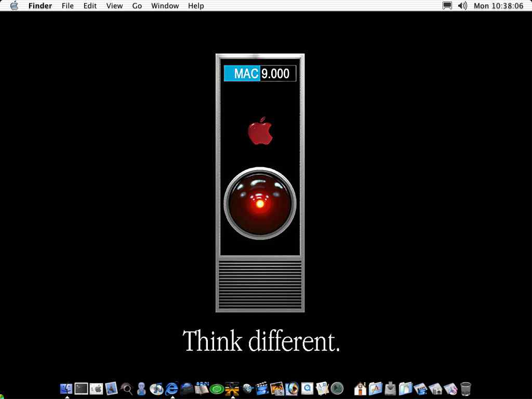The image size is (532, 399).
Task: Open the Apple menu
Action: click(x=14, y=5)
